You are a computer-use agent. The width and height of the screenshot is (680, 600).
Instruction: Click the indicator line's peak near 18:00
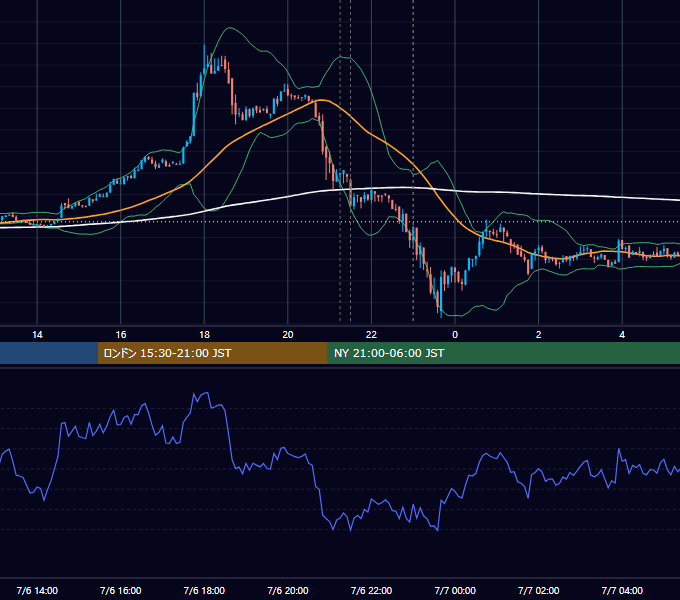click(208, 393)
